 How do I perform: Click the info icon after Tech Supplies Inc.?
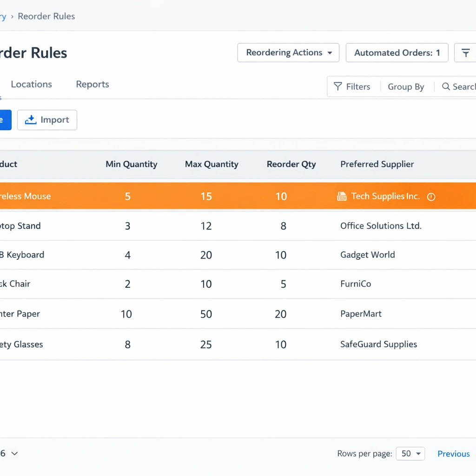click(x=431, y=197)
